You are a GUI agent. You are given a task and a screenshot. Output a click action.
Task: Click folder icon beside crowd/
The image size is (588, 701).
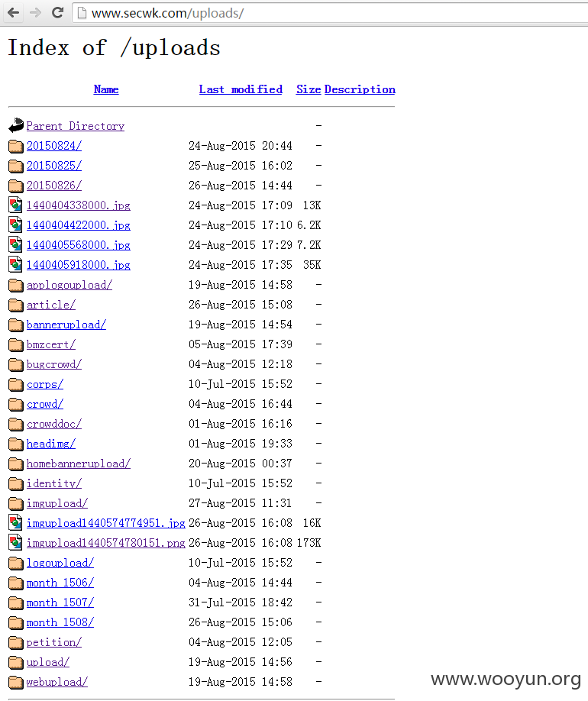[x=16, y=404]
